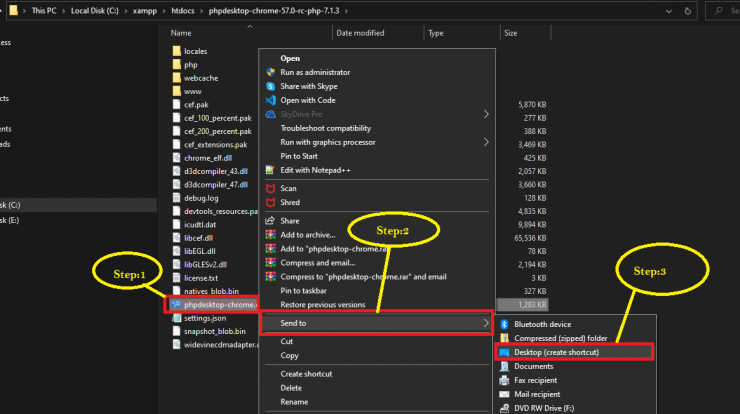
Task: Select the d3dcompiler_47.dll file
Action: coord(216,185)
